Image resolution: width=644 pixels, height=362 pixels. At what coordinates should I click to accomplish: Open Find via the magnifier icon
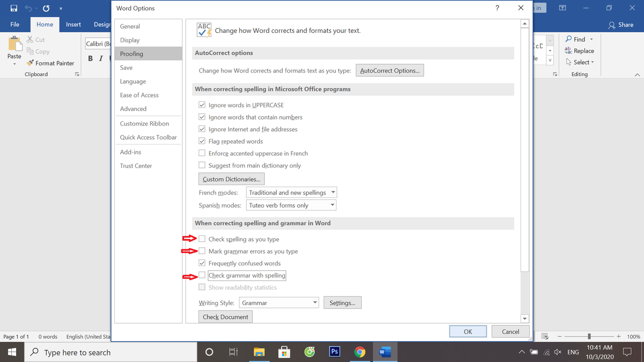point(569,39)
